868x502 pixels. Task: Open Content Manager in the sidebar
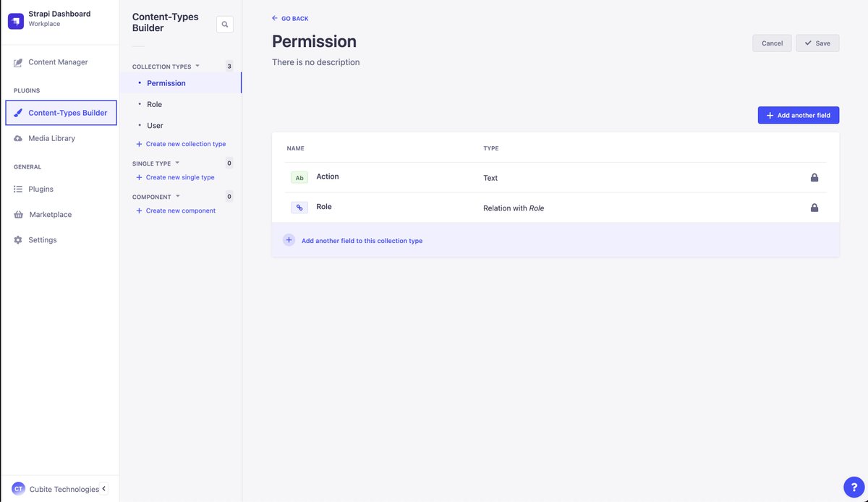[x=59, y=62]
